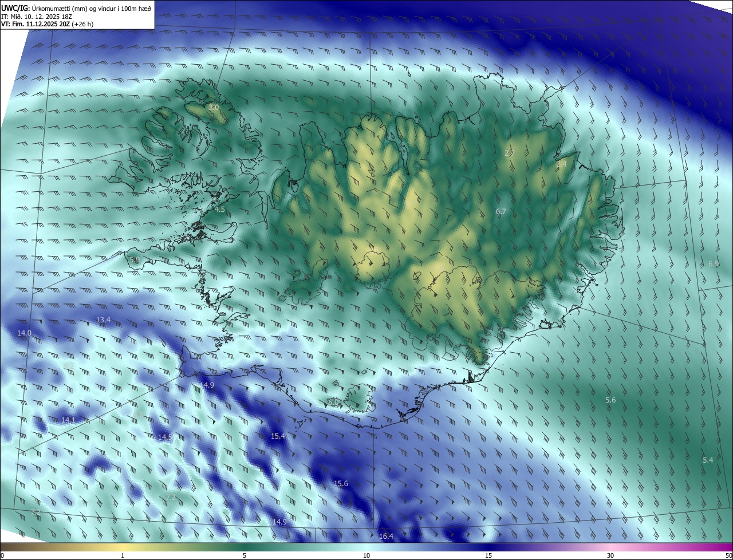Screen dimensions: 733x560
Task: Click the colorbar tick label 0
Action: (2, 556)
